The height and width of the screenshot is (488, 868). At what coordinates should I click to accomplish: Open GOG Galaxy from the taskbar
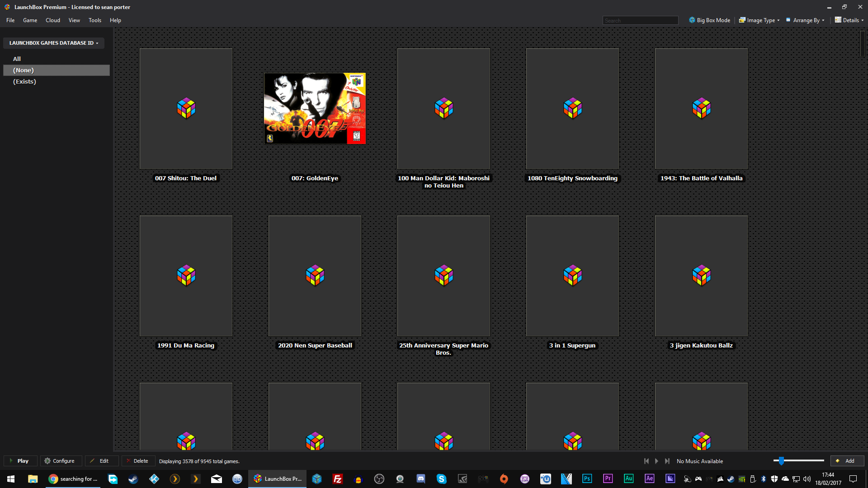point(525,479)
